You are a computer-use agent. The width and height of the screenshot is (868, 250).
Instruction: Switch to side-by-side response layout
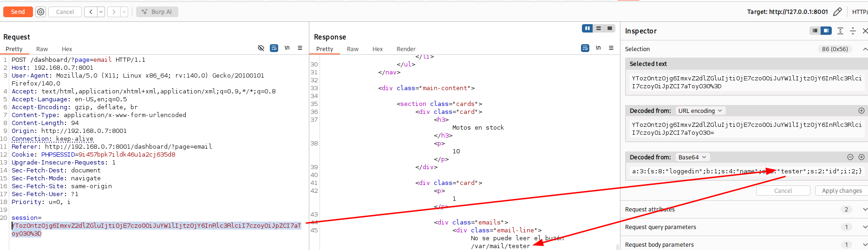(587, 29)
